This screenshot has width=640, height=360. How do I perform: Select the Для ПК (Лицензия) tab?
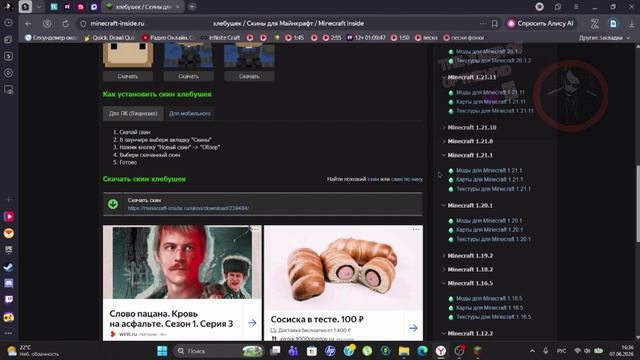[x=133, y=113]
